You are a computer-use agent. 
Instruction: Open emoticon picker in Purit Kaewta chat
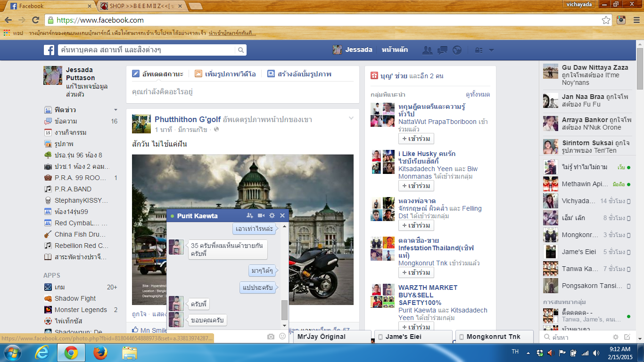(282, 337)
